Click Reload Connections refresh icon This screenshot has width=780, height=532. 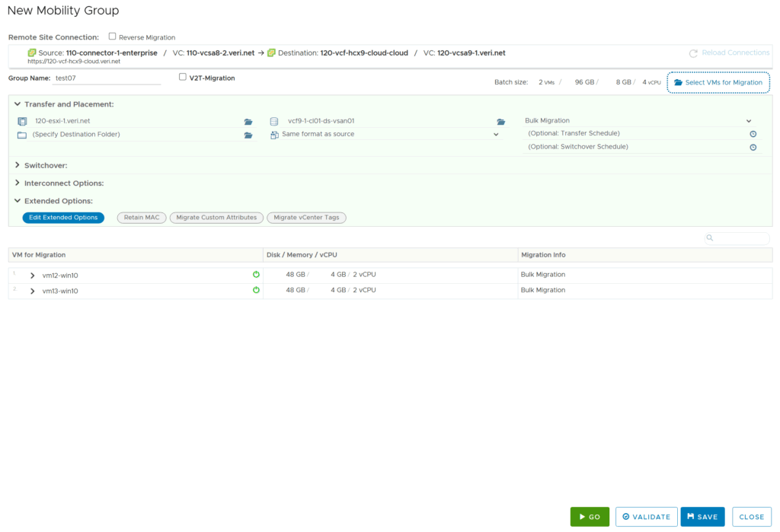693,53
